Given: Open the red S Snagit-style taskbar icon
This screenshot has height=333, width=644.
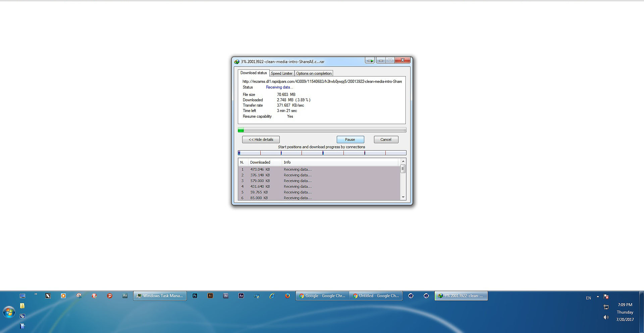Looking at the screenshot, I should (x=94, y=296).
